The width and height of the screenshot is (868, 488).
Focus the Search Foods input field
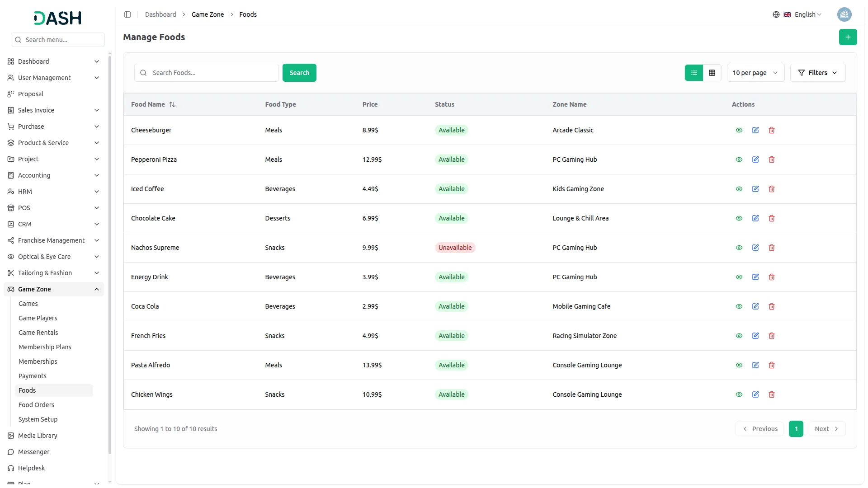point(212,73)
